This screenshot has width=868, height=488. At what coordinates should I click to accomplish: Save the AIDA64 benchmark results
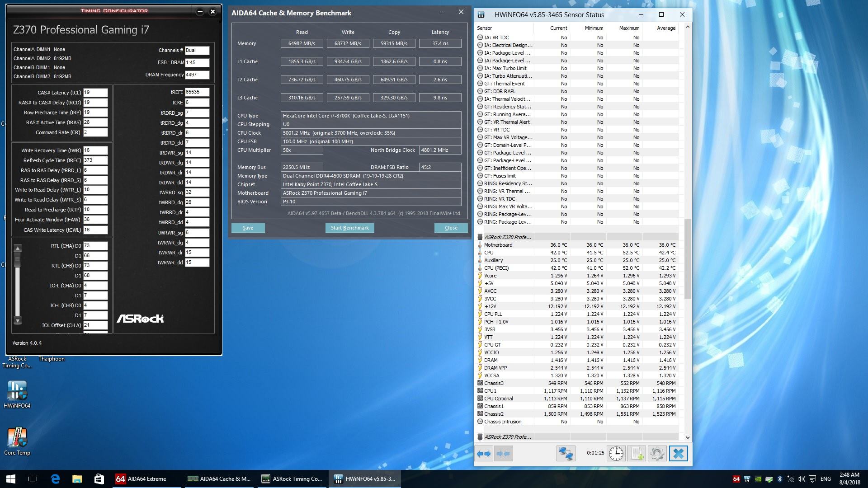(248, 228)
